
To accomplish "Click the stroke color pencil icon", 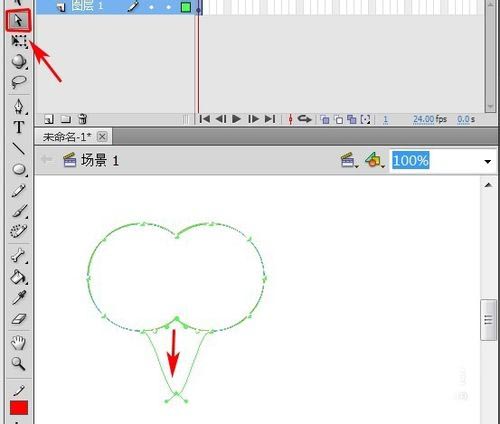I will click(19, 390).
